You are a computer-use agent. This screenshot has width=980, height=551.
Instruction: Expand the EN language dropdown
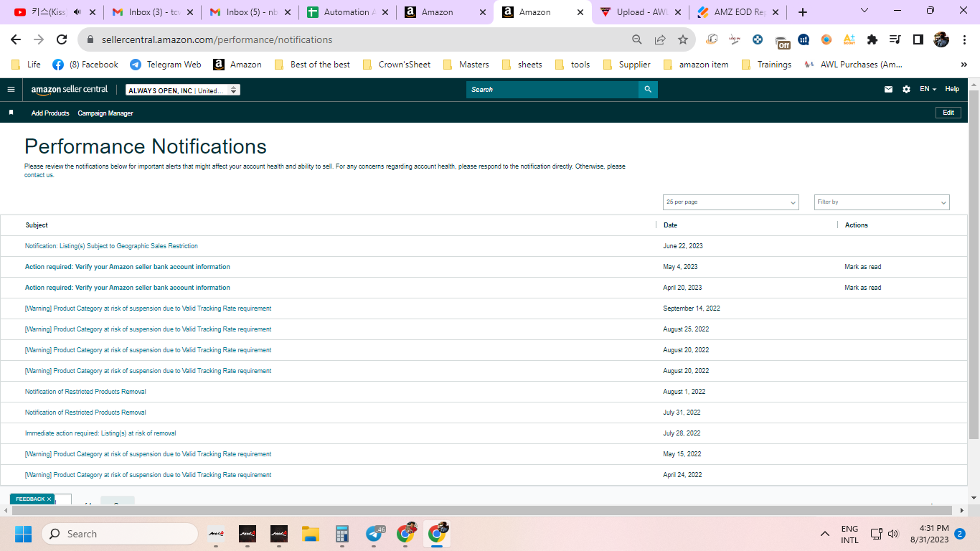[x=928, y=90]
